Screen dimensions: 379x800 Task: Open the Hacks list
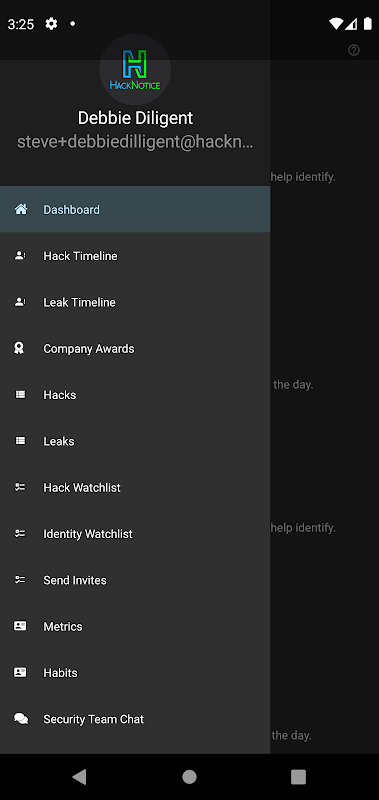pyautogui.click(x=135, y=395)
